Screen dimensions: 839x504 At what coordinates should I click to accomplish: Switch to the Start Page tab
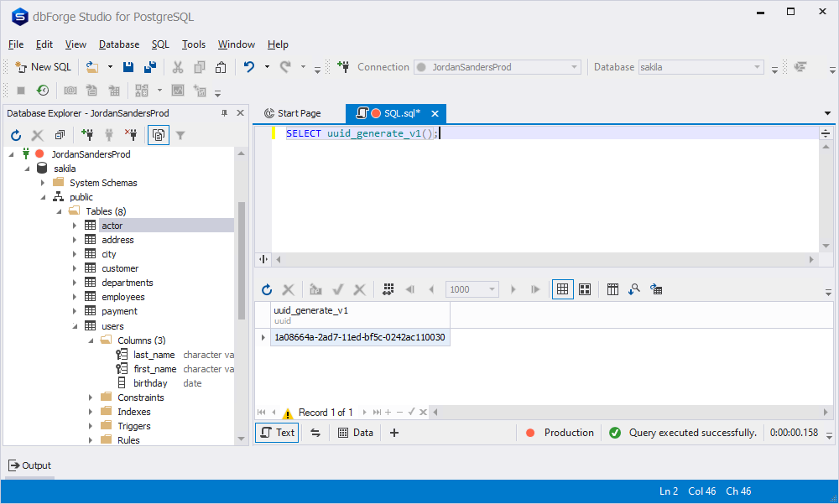click(293, 113)
